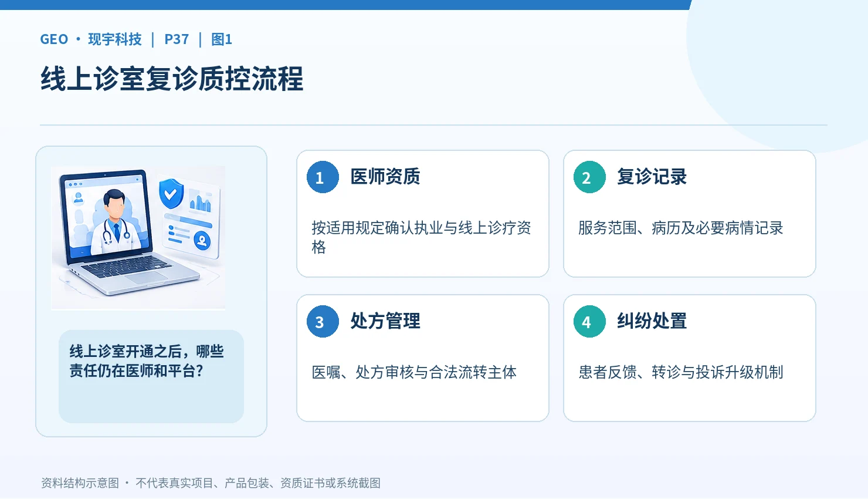Click the teal number 4 circle badge
Image resolution: width=868 pixels, height=499 pixels.
point(589,322)
